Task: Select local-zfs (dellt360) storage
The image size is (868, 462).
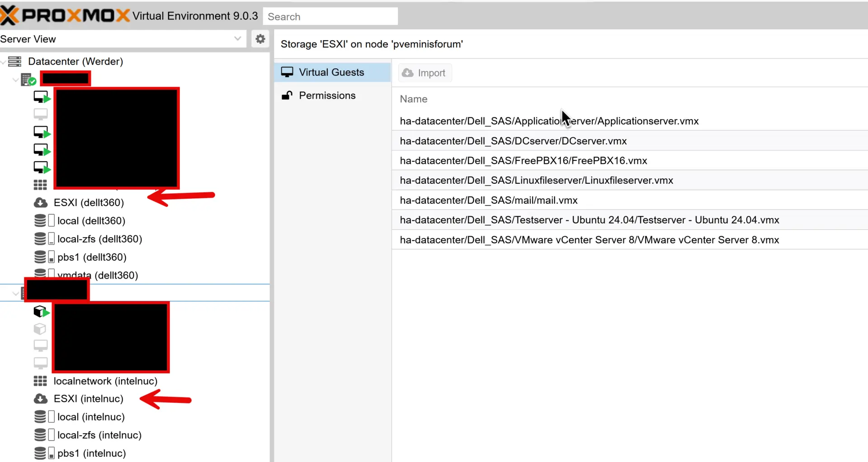Action: 100,239
